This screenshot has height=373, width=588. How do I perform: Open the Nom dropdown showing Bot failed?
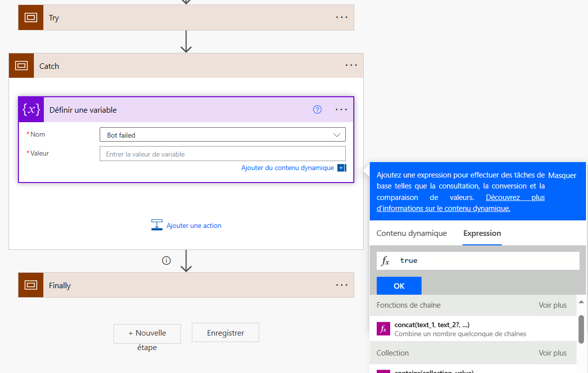[x=222, y=135]
